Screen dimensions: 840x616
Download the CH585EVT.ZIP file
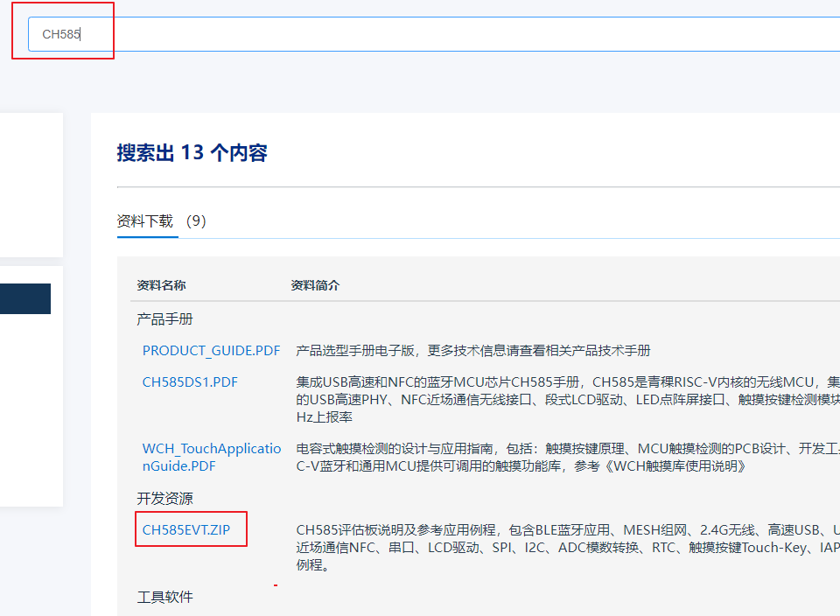(185, 529)
